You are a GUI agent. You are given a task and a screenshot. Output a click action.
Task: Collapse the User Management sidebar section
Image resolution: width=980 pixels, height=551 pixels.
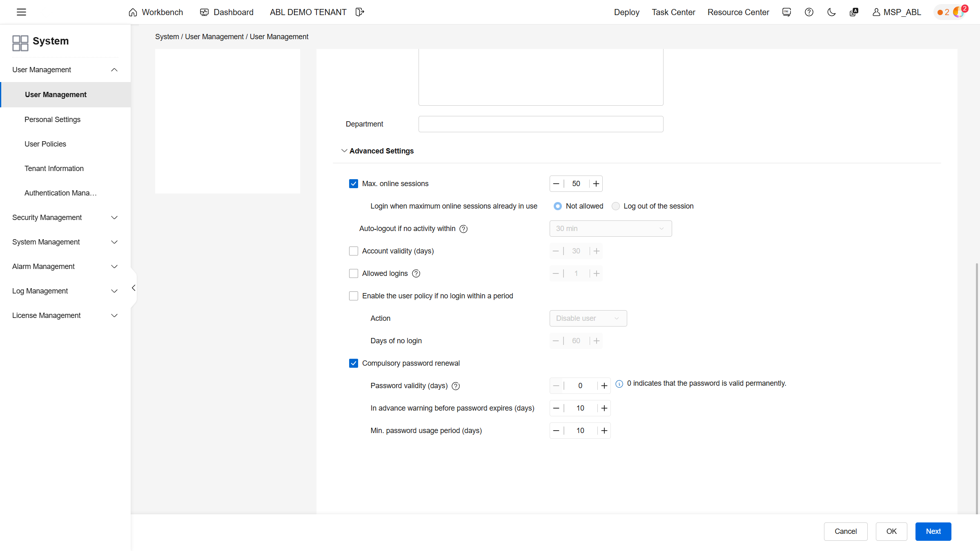tap(114, 69)
